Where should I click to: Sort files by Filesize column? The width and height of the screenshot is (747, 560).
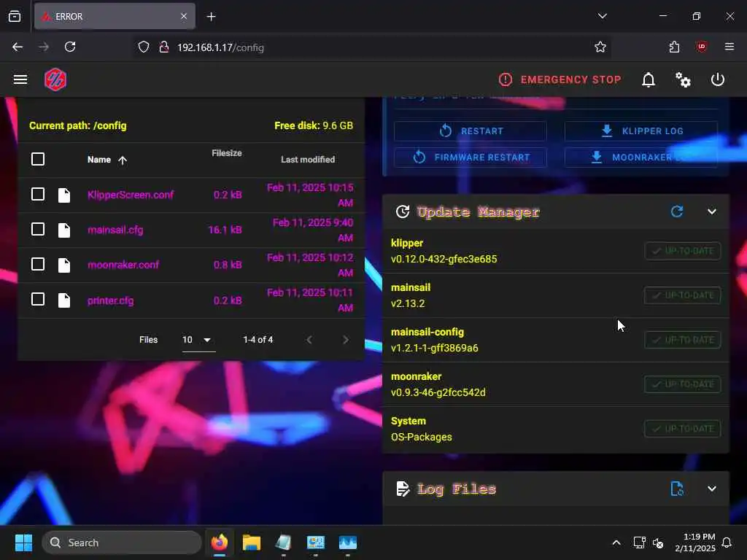tap(227, 153)
